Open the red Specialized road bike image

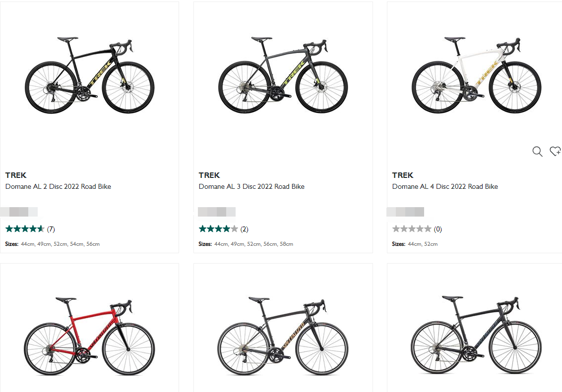90,336
